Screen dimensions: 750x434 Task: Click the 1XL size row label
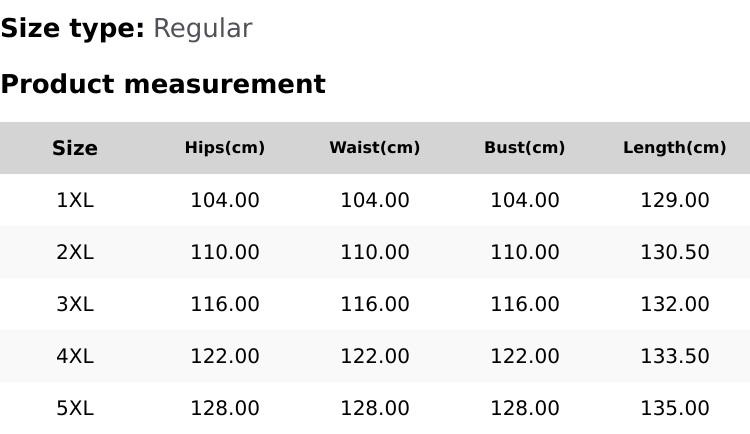coord(75,200)
